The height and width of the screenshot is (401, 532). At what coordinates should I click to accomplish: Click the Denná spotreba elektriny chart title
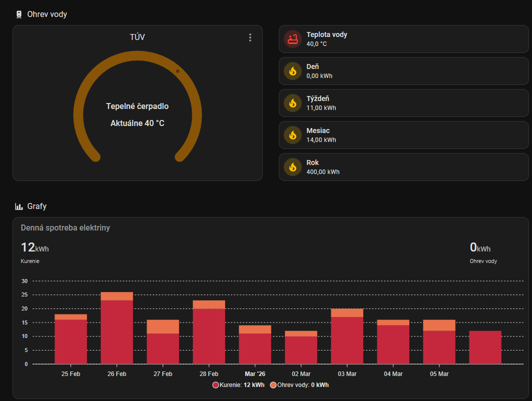(x=65, y=228)
